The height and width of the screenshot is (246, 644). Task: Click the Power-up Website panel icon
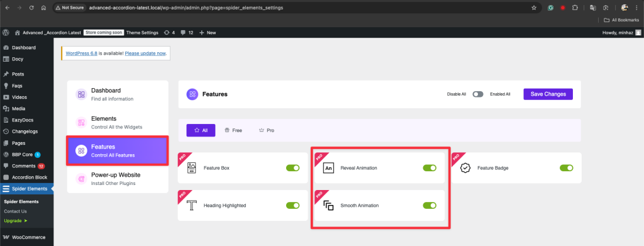click(x=81, y=179)
